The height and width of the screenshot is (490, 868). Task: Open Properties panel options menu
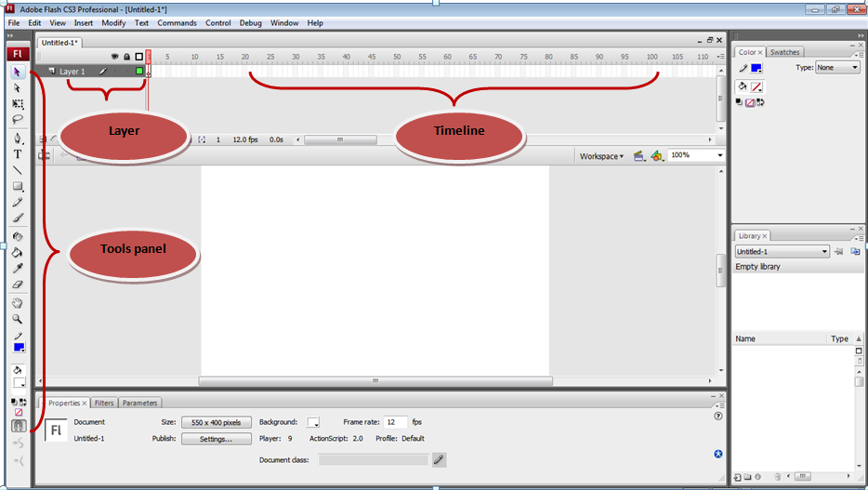pyautogui.click(x=719, y=405)
